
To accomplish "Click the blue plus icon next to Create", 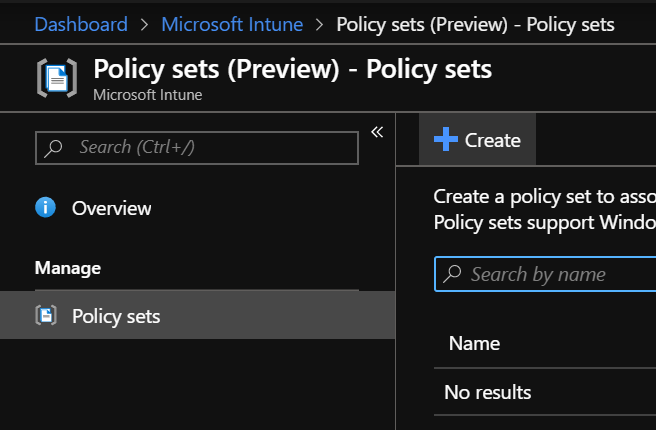I will pos(446,140).
